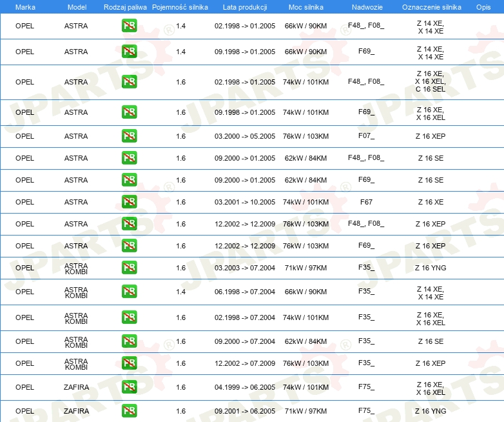Click F35_ in the Kombi 12.2002 -> 07.2009 row
This screenshot has width=504, height=422.
coord(366,363)
